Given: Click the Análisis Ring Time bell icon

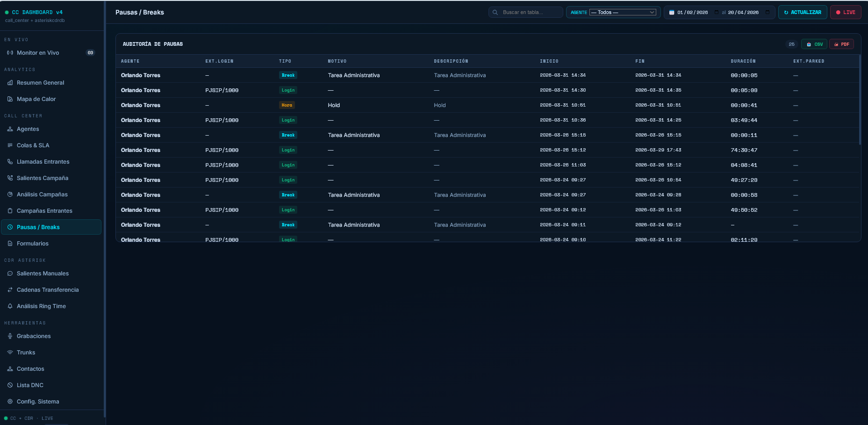Looking at the screenshot, I should [10, 306].
